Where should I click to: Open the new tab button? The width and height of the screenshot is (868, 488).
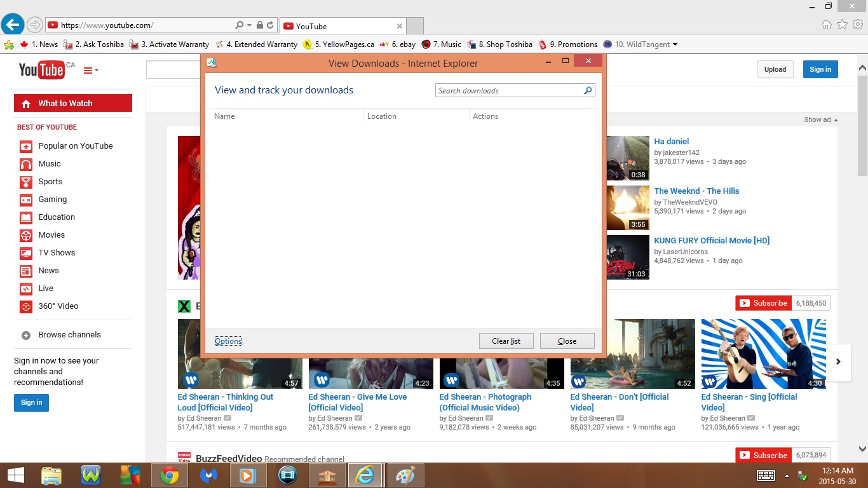pos(415,26)
